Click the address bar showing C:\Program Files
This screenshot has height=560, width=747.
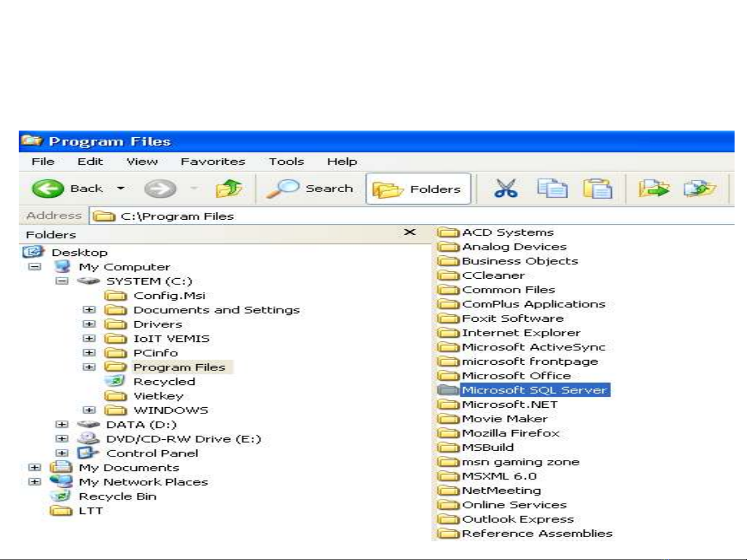[x=412, y=216]
